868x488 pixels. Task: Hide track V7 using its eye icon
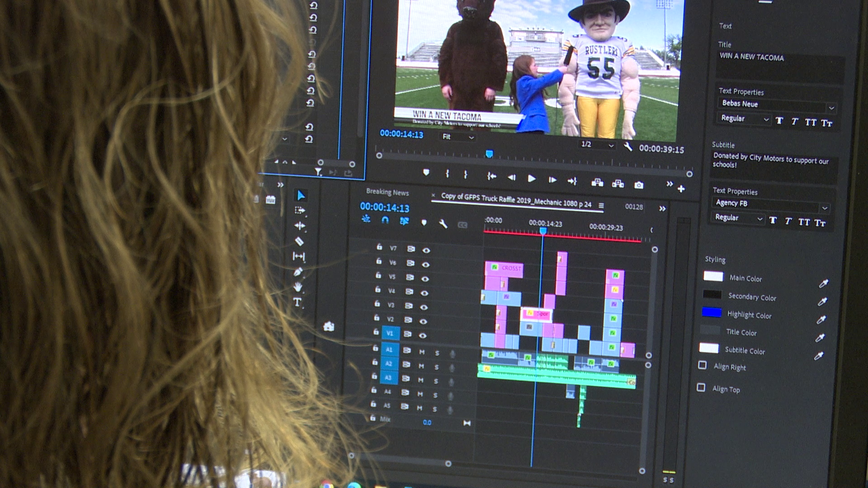(x=426, y=250)
